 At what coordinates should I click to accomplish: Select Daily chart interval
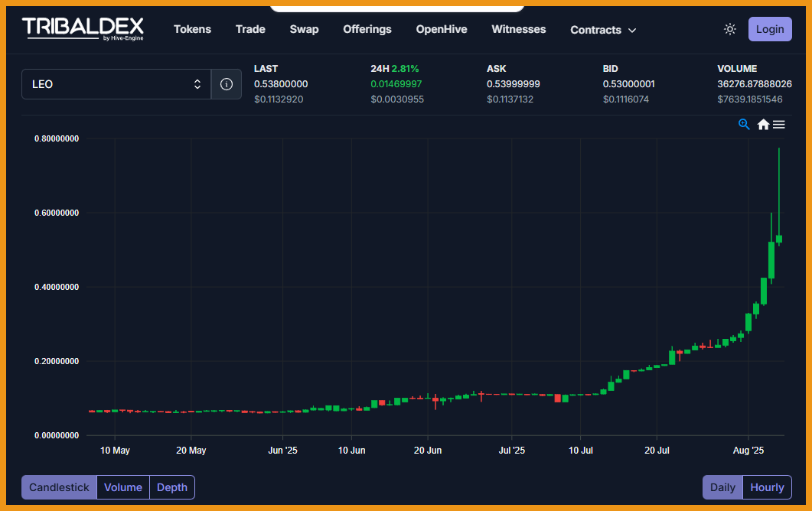722,487
